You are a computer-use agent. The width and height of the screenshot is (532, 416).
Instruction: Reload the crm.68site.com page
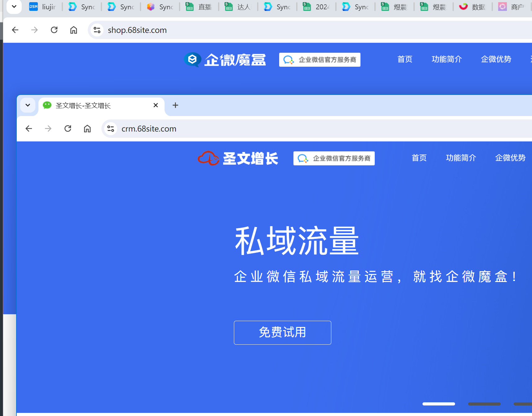(x=68, y=128)
